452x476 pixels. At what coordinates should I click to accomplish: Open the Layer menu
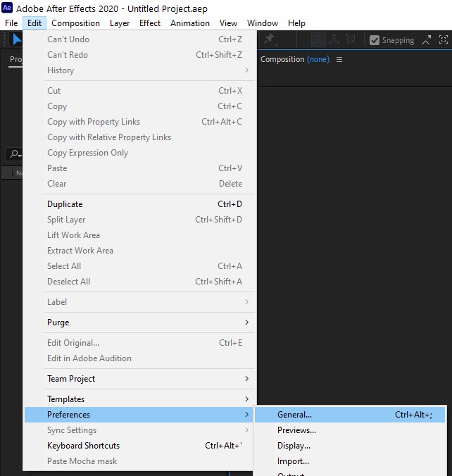click(120, 23)
